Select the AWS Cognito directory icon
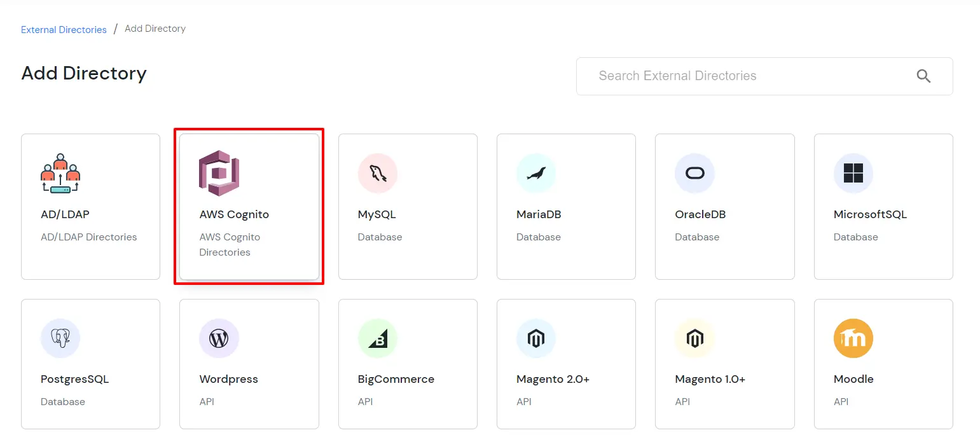Viewport: 980px width, 442px height. click(219, 172)
